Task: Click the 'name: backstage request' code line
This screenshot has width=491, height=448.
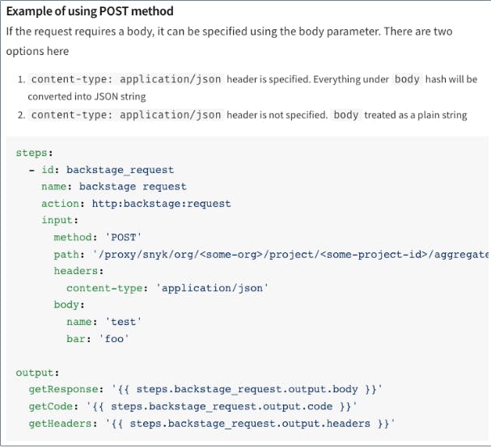Action: [x=113, y=187]
